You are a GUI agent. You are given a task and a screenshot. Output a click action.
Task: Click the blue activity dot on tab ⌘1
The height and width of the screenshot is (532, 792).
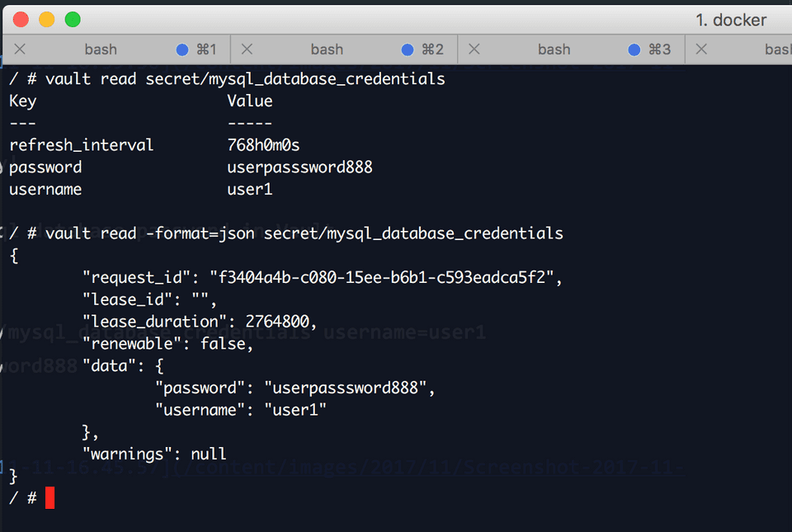click(x=181, y=49)
